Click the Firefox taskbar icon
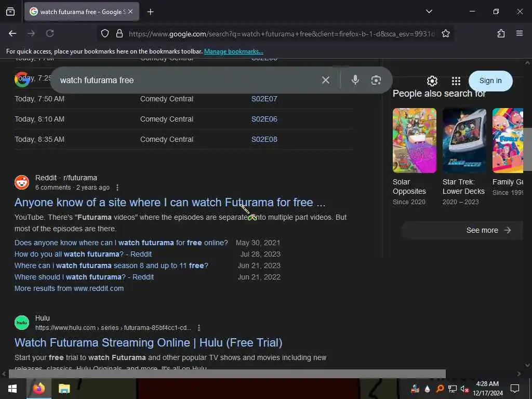532x399 pixels. [38, 389]
